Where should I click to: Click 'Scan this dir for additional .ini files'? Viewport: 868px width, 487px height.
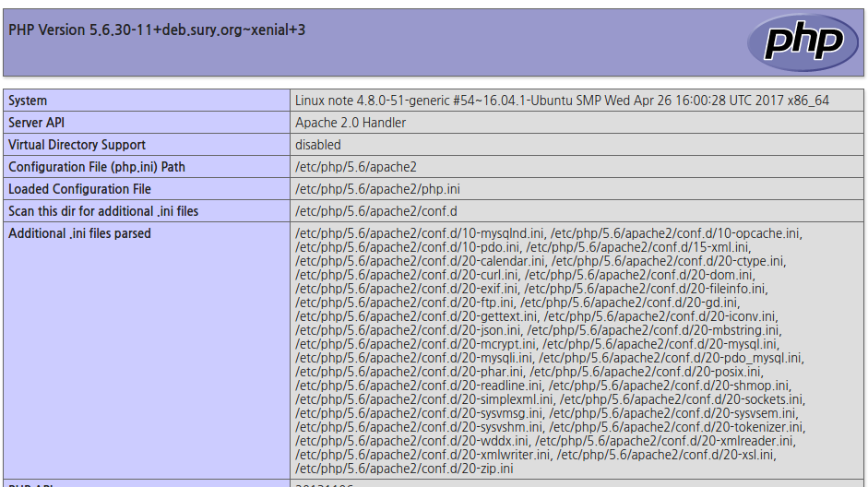tap(103, 211)
